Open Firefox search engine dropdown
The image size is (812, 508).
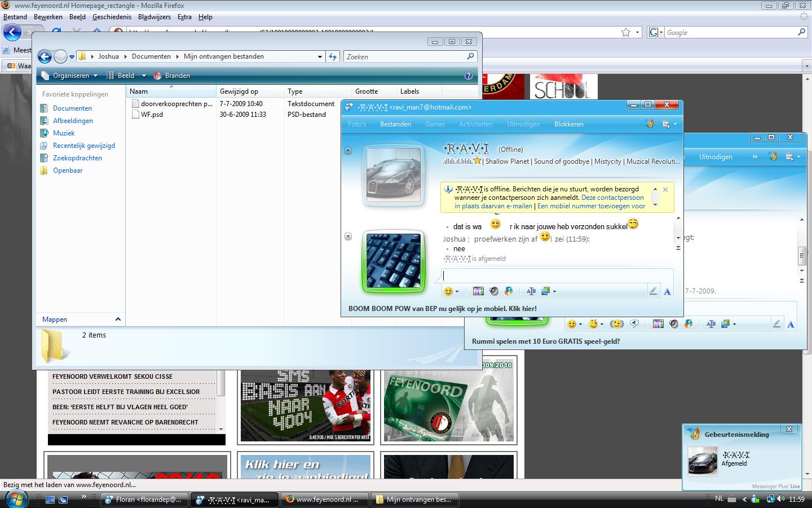(656, 32)
